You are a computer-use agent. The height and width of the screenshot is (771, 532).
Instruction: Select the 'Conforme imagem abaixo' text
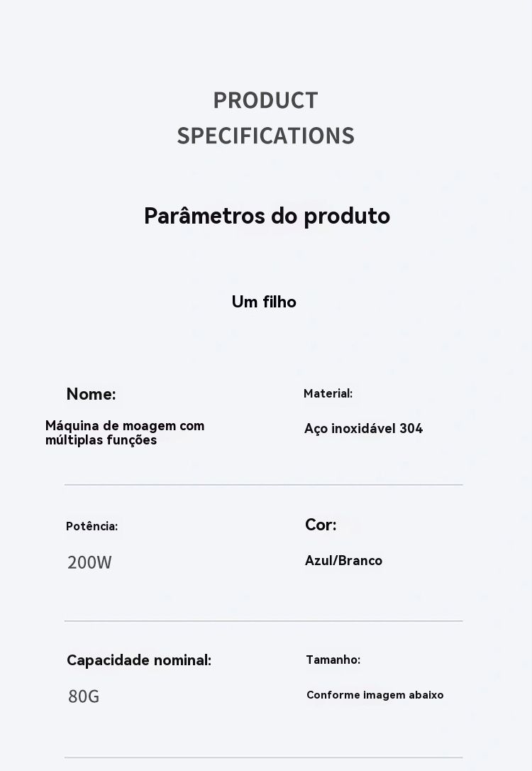click(375, 695)
